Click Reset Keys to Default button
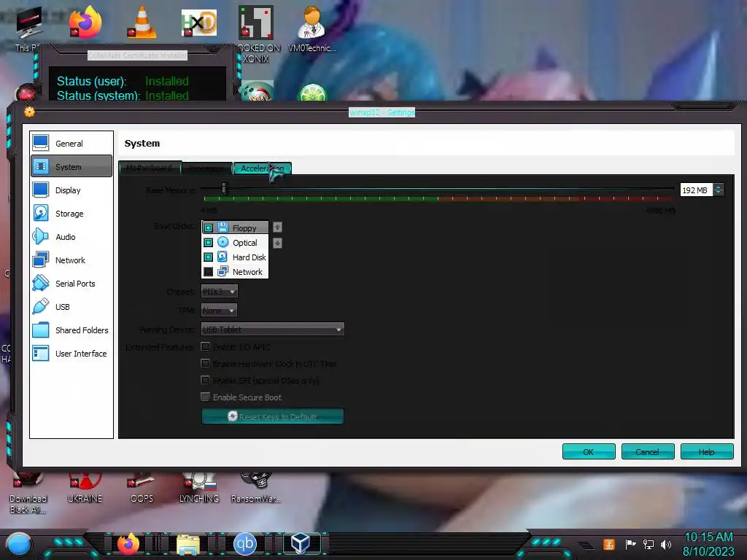Screen dimensions: 747x560 pyautogui.click(x=273, y=416)
